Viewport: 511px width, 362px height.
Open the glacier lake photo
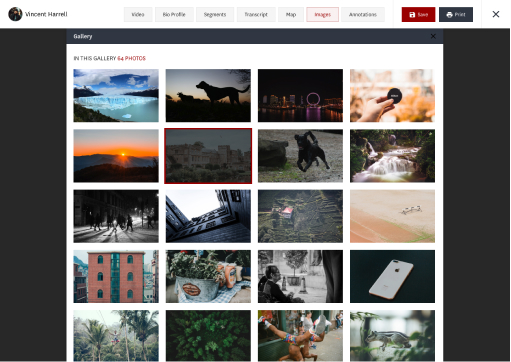(x=116, y=95)
